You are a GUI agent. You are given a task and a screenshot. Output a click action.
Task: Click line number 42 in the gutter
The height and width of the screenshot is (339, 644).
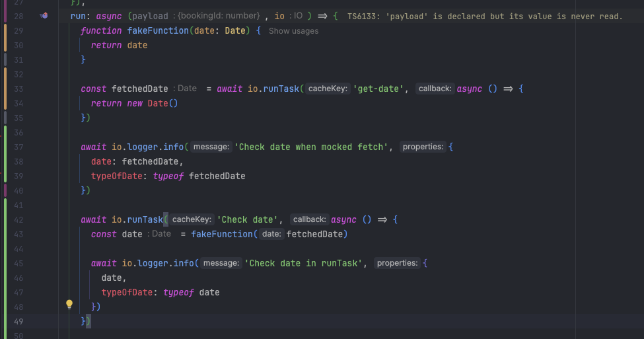click(x=18, y=220)
